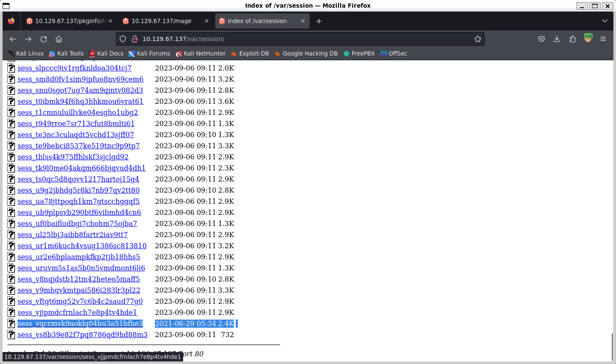Viewport: 616px width, 364px height.
Task: Expand the list all tabs chevron
Action: coord(605,21)
